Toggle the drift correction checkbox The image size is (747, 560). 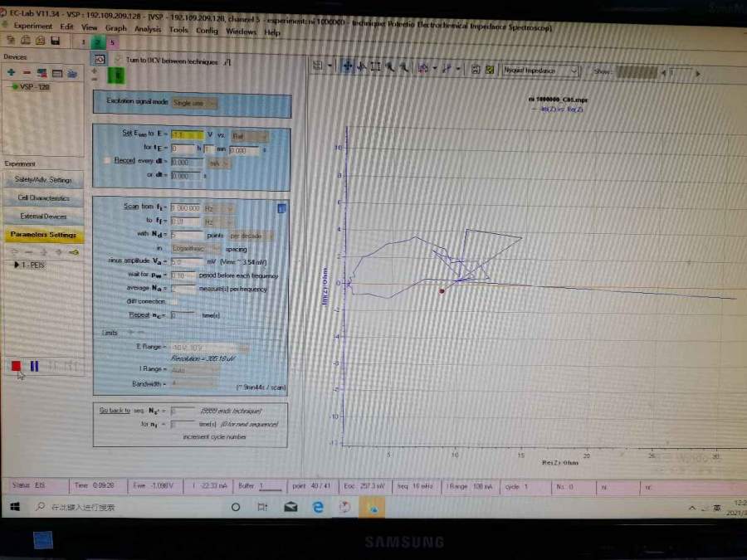174,301
